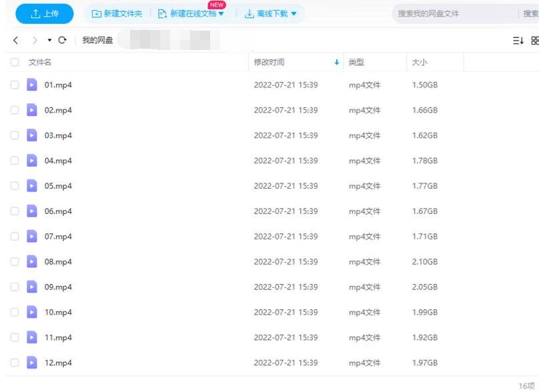Check the checkbox for 01.mp4
Viewport: 543px width, 392px height.
click(x=14, y=85)
